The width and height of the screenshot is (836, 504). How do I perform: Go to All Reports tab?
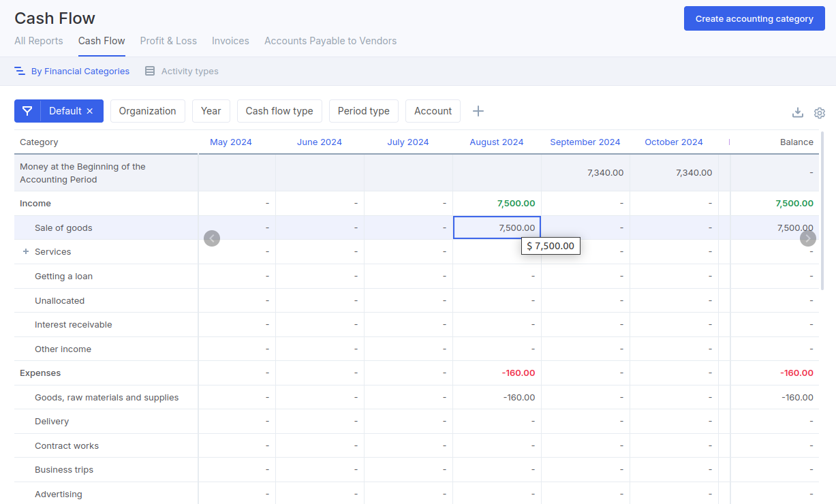click(39, 41)
